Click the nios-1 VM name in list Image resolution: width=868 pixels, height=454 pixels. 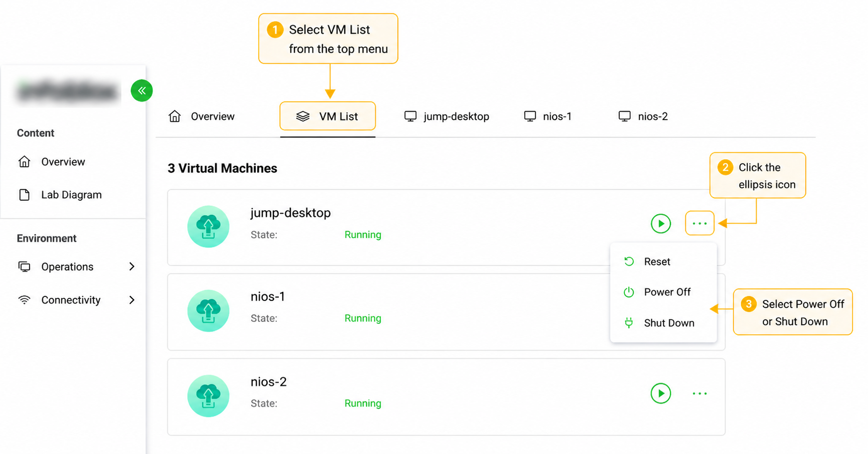[268, 297]
